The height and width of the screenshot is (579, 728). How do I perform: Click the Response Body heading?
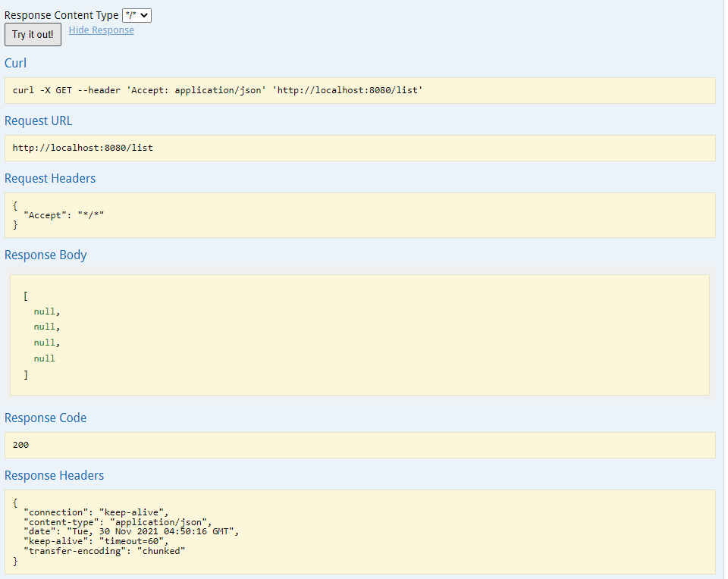click(45, 255)
